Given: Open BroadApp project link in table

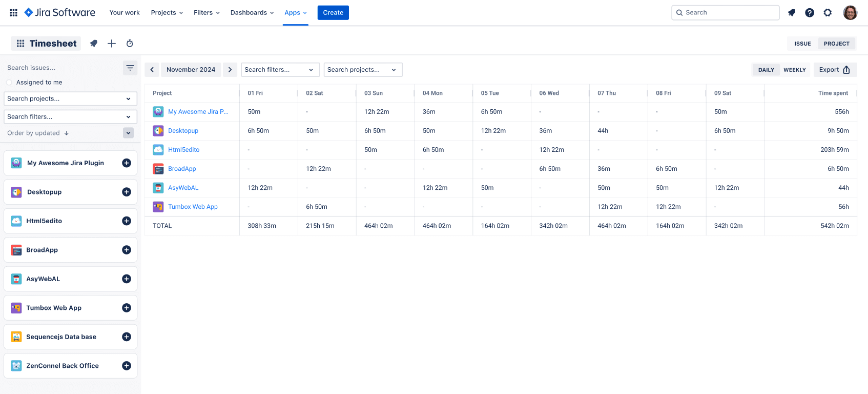Looking at the screenshot, I should 182,169.
